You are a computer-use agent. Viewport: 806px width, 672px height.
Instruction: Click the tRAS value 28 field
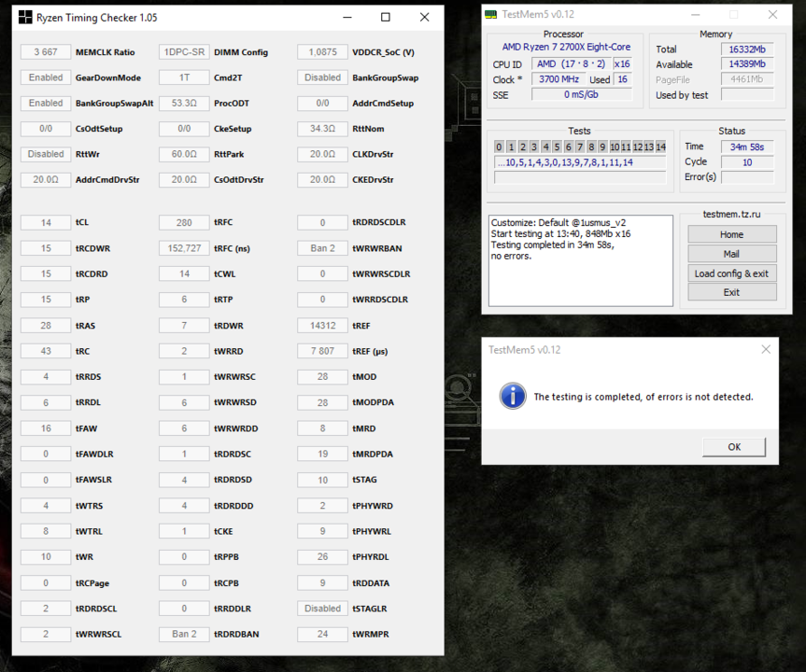(x=46, y=325)
